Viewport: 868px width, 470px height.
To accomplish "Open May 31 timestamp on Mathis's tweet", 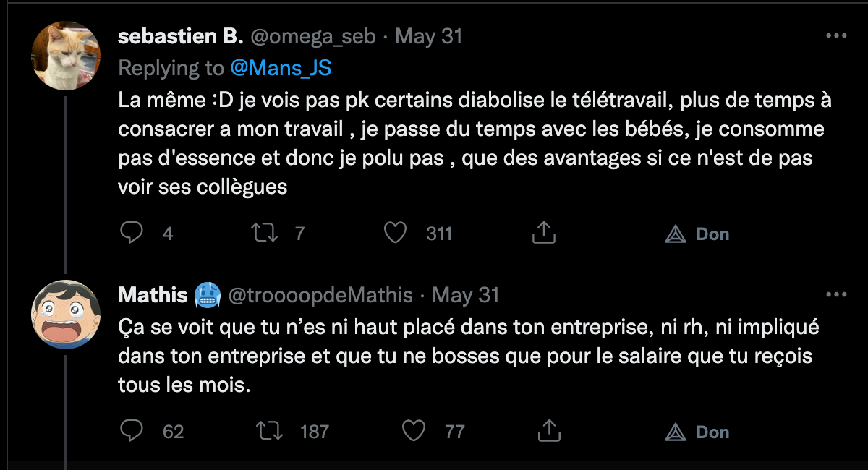I will click(x=466, y=295).
